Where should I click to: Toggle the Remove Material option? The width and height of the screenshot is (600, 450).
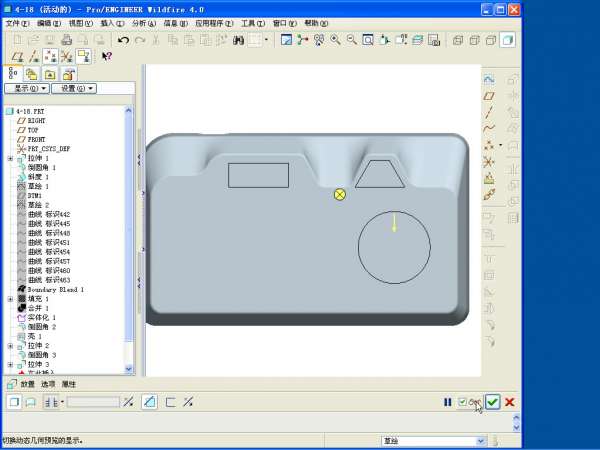point(149,402)
